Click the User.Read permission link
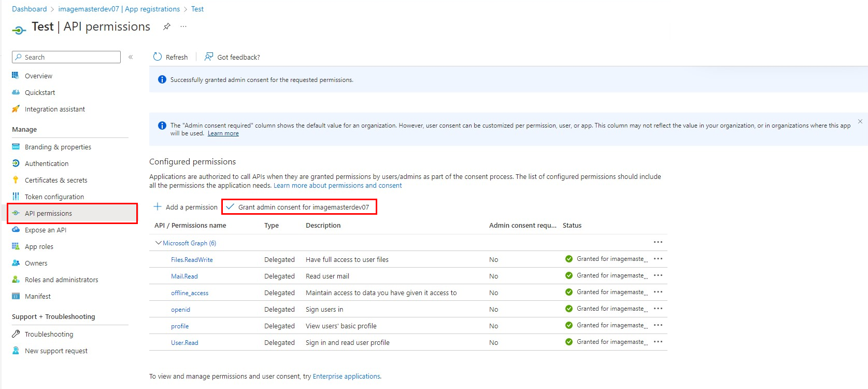Screen dimensions: 868x389 pyautogui.click(x=184, y=342)
